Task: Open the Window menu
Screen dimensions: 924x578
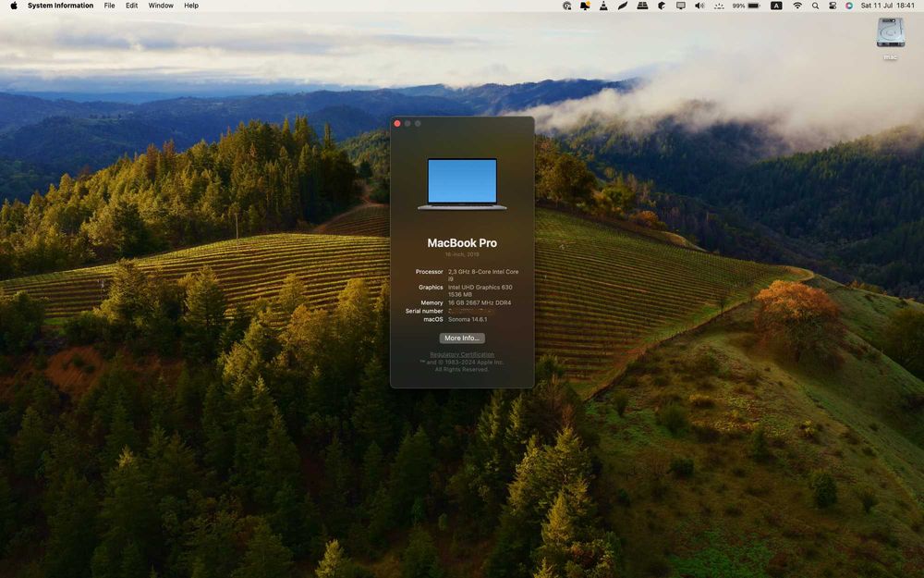Action: (x=161, y=6)
